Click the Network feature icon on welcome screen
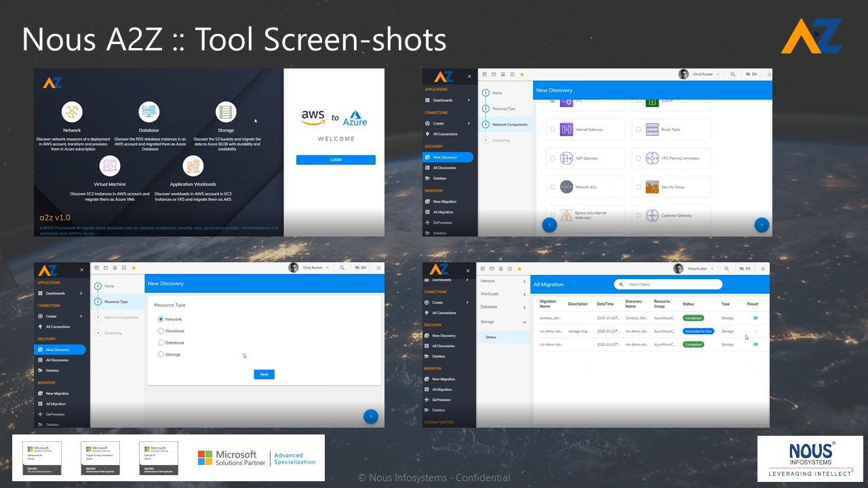The width and height of the screenshot is (868, 488). pos(72,111)
